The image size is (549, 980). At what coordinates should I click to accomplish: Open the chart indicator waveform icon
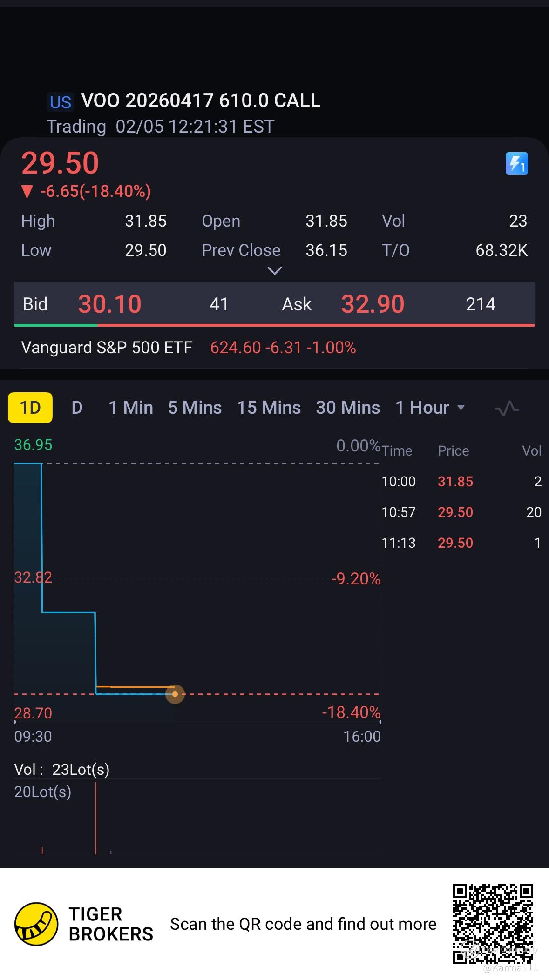point(507,408)
